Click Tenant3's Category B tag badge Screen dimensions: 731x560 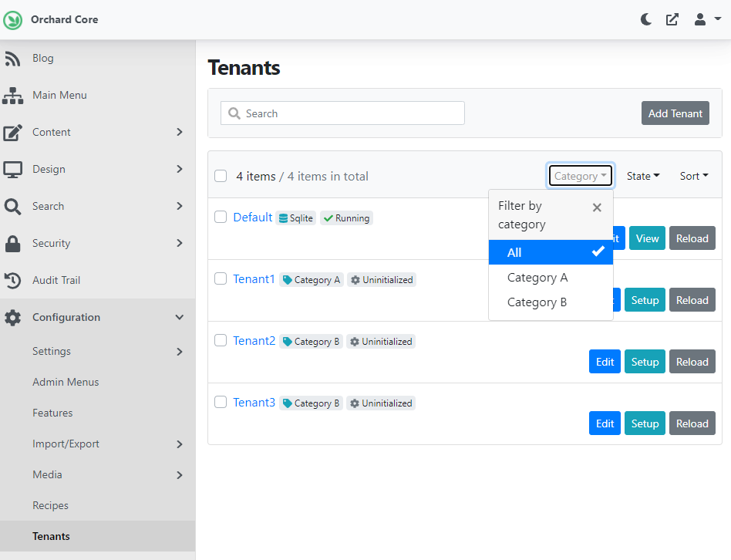point(311,403)
